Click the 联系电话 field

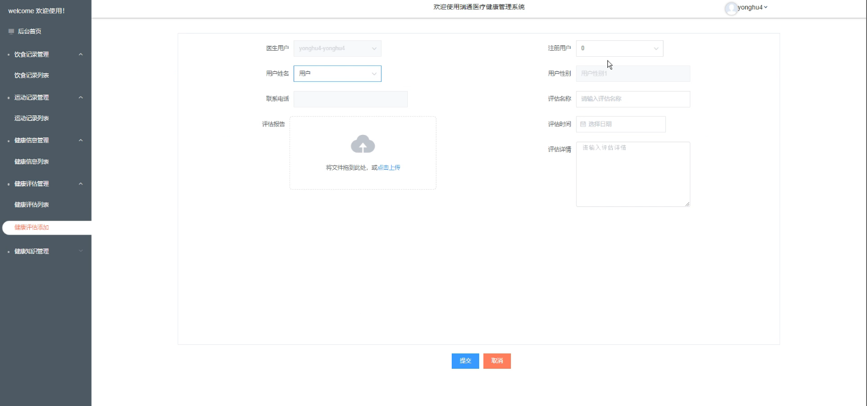[350, 99]
